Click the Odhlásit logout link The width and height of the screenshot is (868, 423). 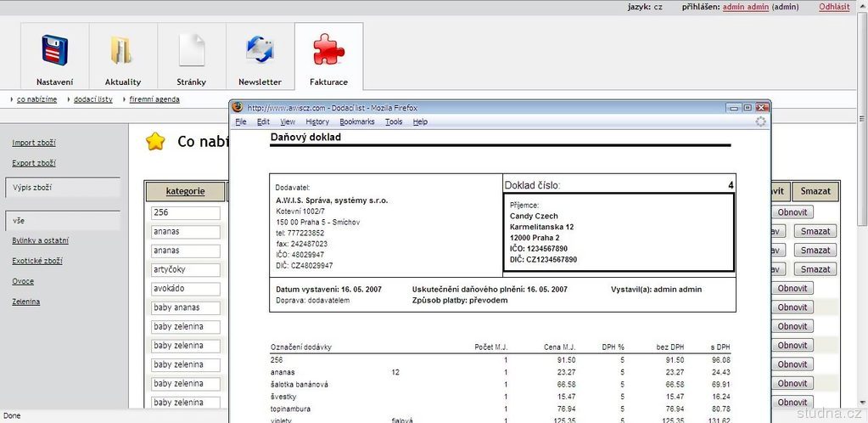point(834,7)
